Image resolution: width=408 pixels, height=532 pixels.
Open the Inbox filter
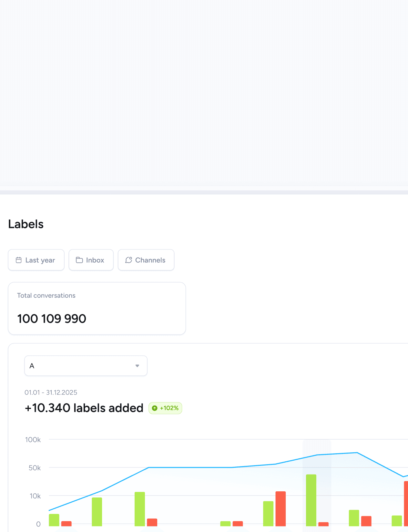[91, 260]
